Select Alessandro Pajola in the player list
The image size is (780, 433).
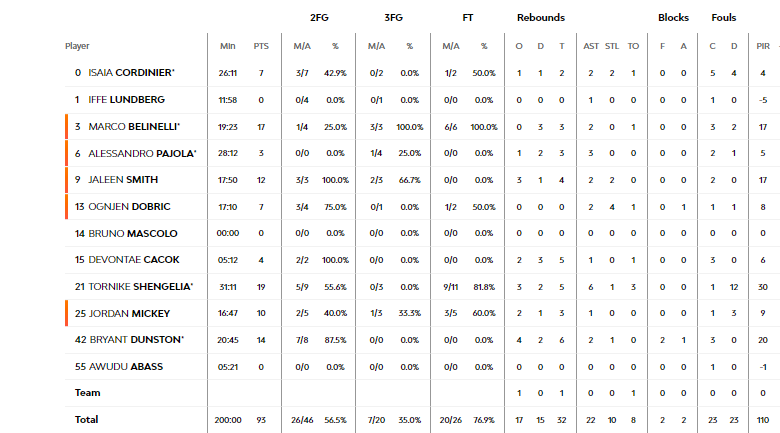(x=142, y=153)
